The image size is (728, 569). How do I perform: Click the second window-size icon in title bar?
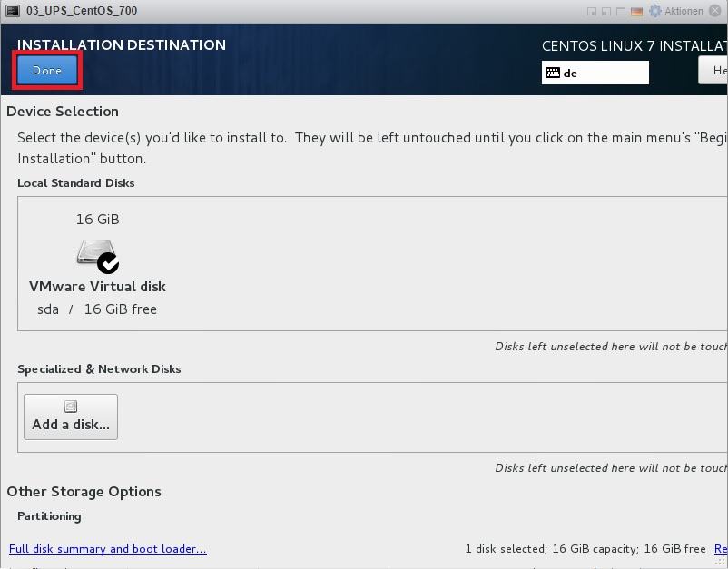click(x=605, y=11)
